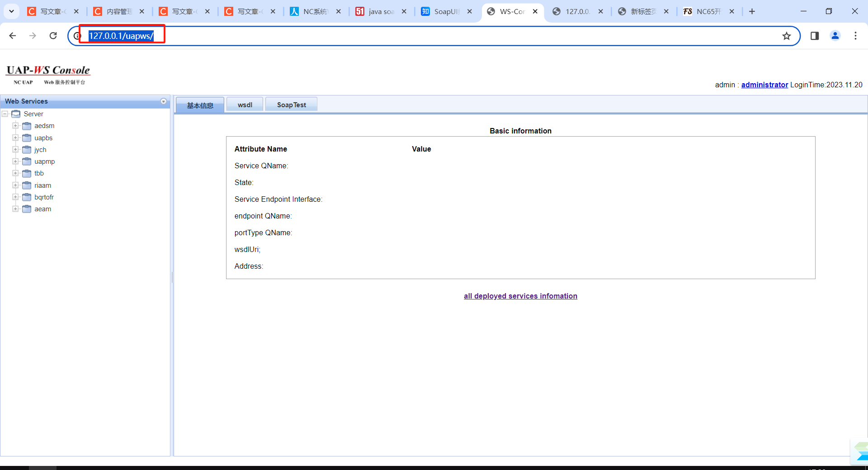Screen dimensions: 868x470
Task: Select the bqrtofr tree item
Action: click(x=44, y=197)
